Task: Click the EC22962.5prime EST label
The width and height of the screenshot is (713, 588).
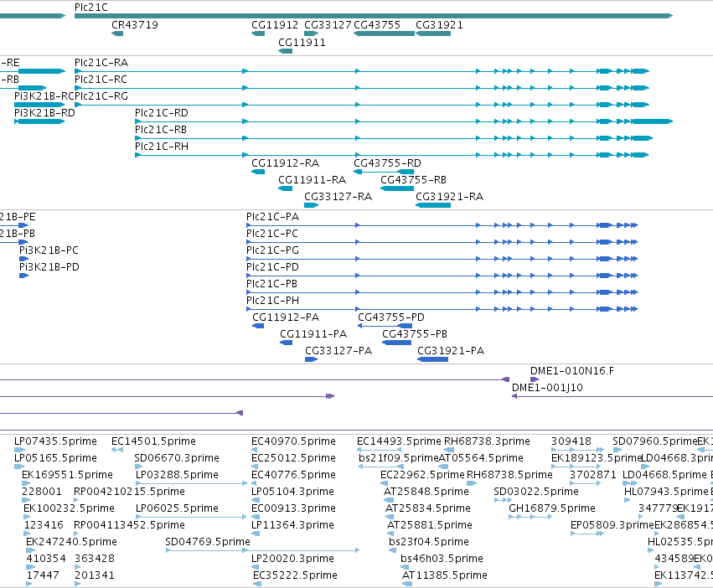Action: point(422,475)
